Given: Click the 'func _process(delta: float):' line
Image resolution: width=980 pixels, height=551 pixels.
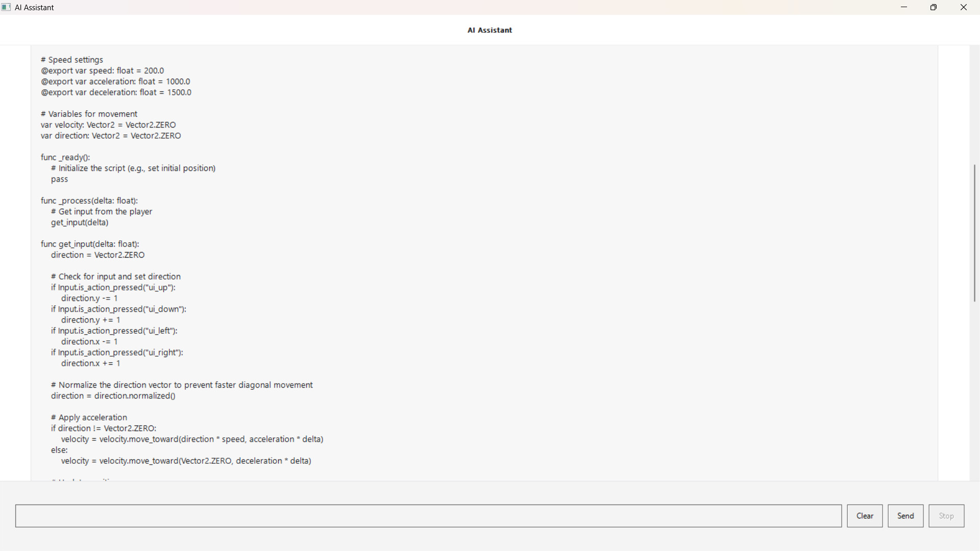Looking at the screenshot, I should [89, 201].
